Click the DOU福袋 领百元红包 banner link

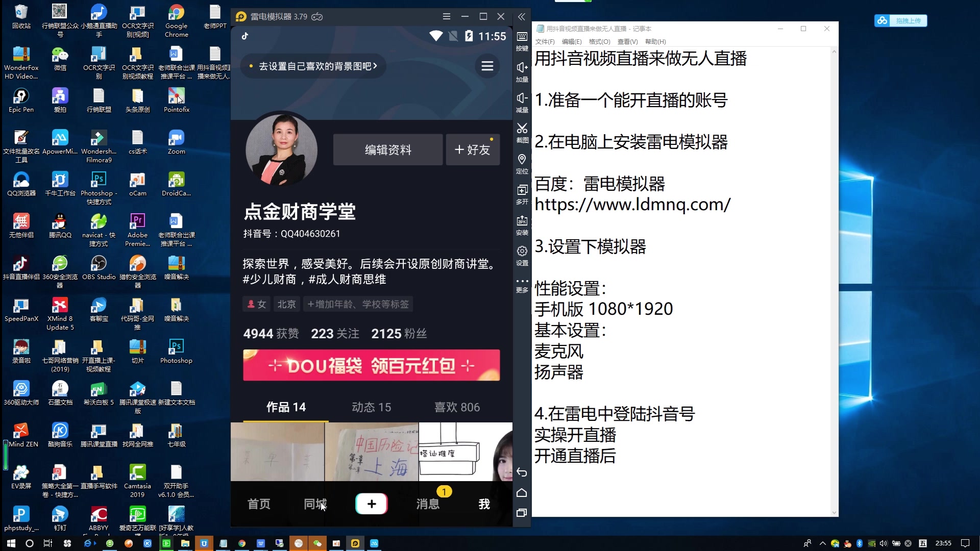(372, 365)
